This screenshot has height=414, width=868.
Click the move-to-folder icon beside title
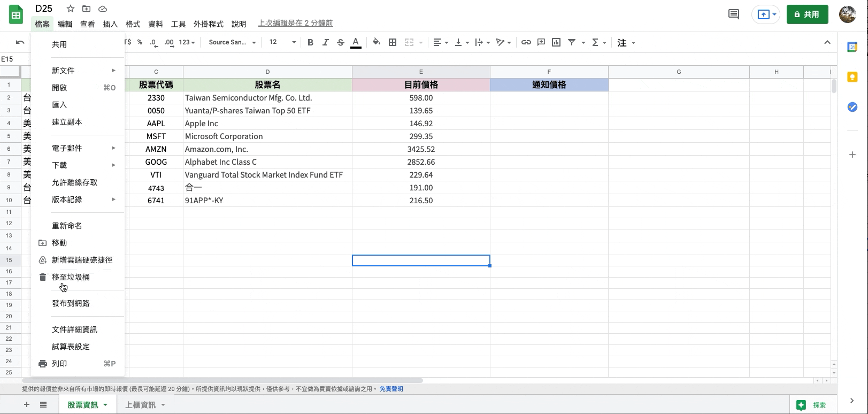pyautogui.click(x=86, y=9)
